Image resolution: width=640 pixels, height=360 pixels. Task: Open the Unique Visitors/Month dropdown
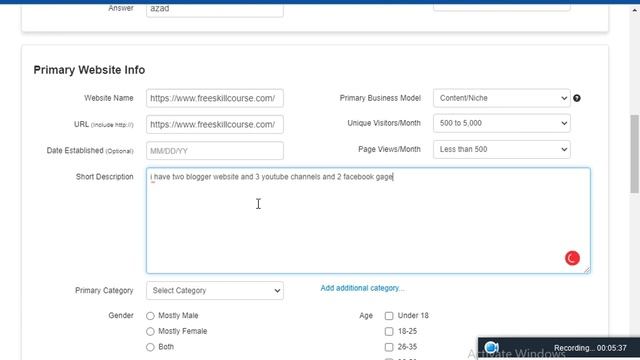pos(502,123)
